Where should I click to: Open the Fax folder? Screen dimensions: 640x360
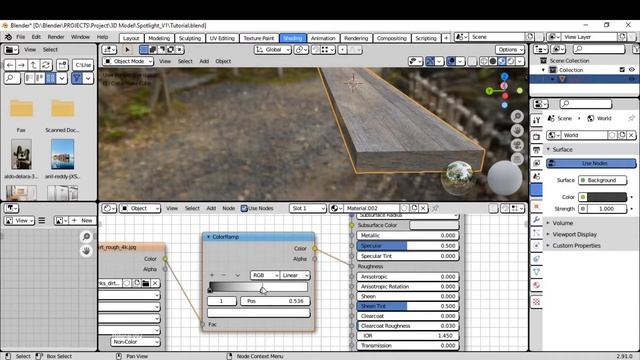point(21,109)
